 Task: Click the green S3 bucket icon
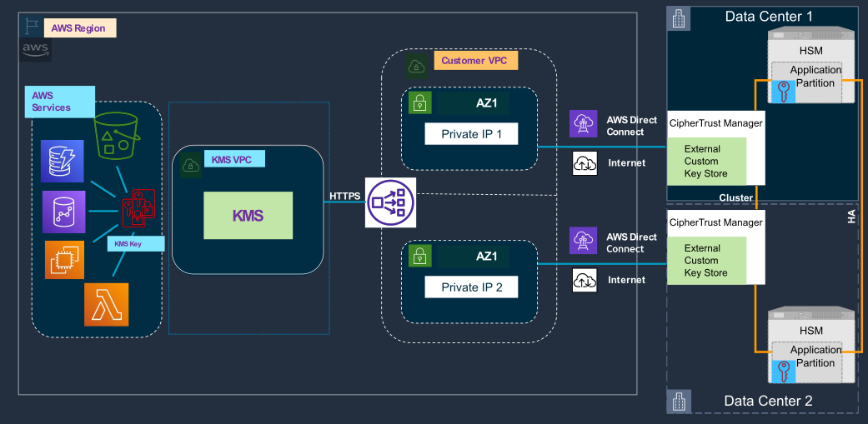tap(116, 137)
